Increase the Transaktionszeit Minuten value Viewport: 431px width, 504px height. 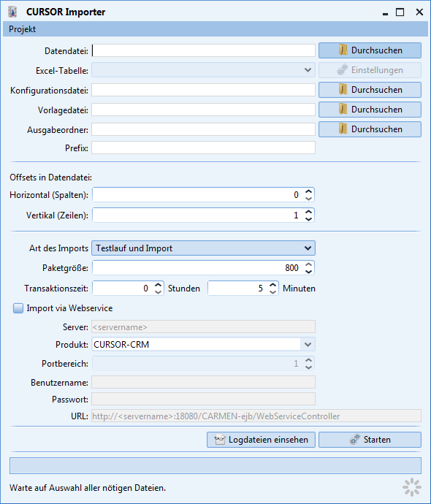[x=273, y=285]
